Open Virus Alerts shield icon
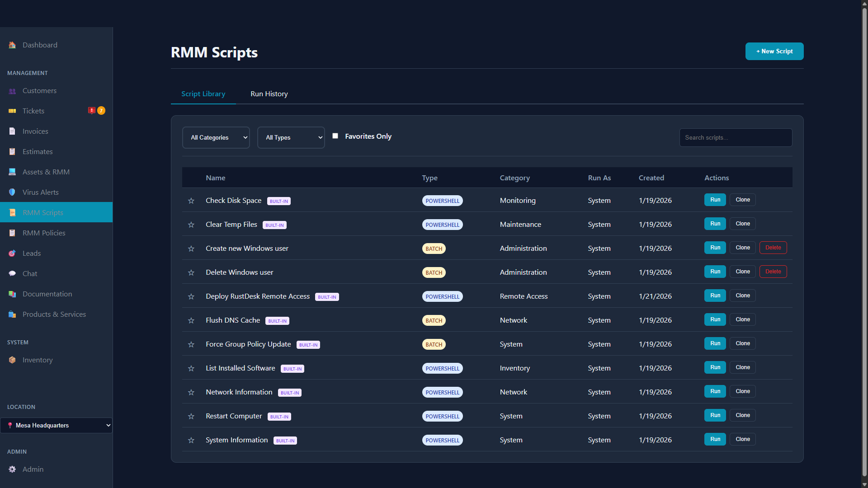This screenshot has width=868, height=488. point(12,192)
